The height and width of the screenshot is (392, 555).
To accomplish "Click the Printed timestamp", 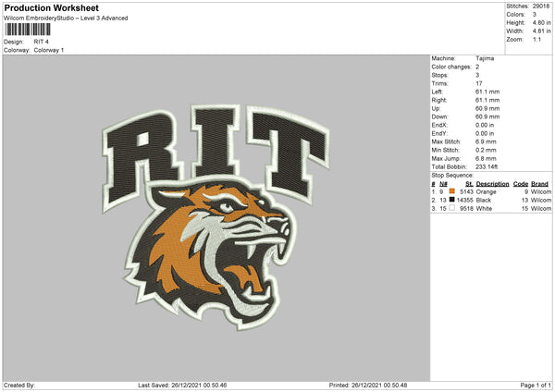I will [x=368, y=385].
